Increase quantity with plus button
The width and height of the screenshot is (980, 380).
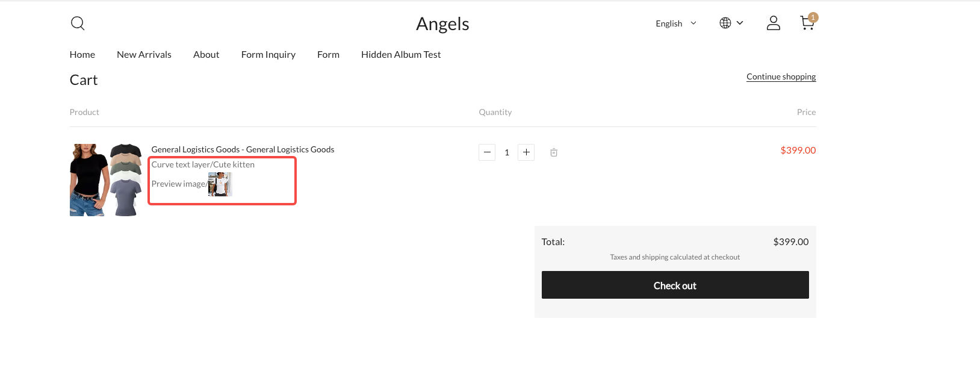[x=526, y=152]
